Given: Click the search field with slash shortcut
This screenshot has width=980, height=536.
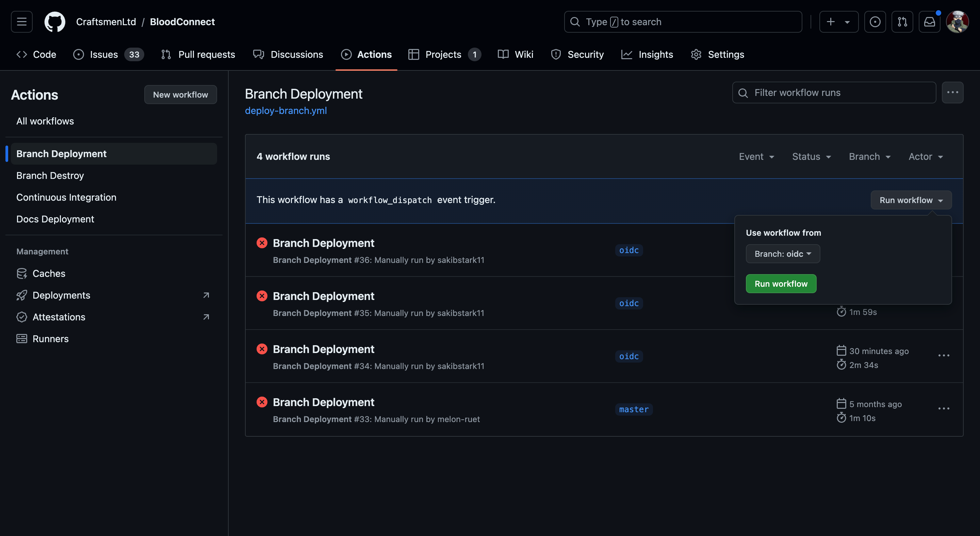Looking at the screenshot, I should (x=683, y=22).
